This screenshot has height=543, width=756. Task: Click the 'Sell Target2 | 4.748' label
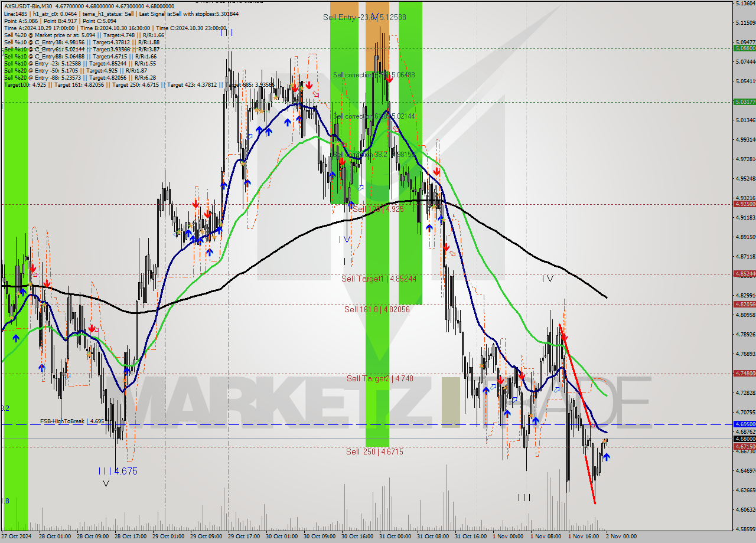380,378
